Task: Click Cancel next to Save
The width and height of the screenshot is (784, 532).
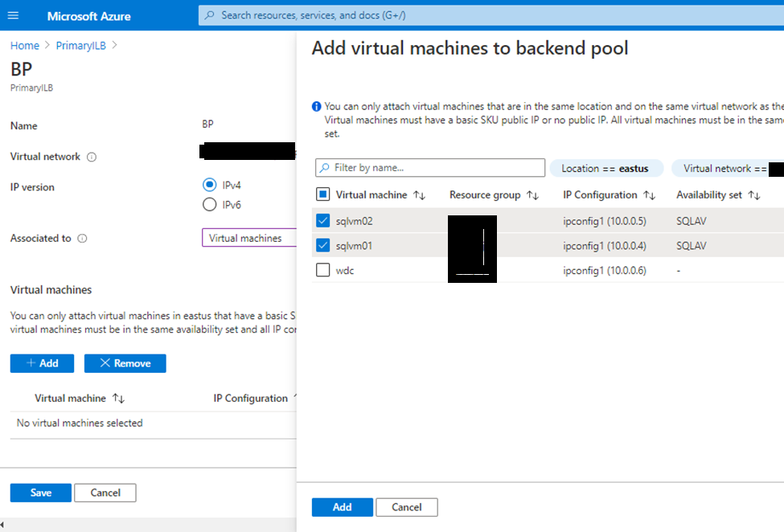Action: click(x=105, y=493)
